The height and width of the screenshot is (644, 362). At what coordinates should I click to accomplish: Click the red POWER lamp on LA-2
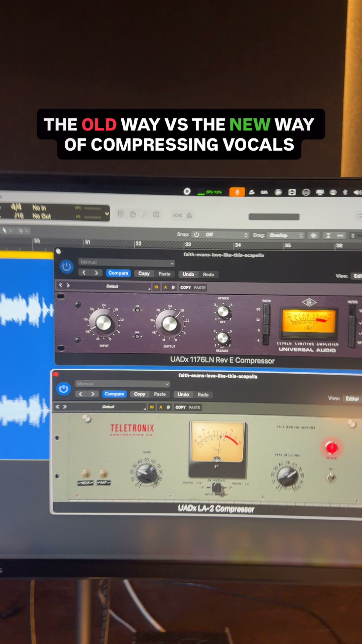(331, 448)
